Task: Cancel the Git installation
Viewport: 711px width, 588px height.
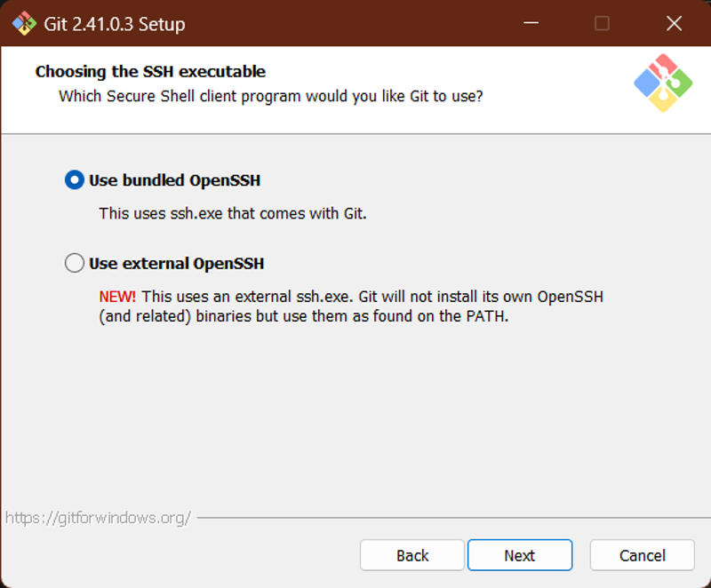Action: [642, 555]
